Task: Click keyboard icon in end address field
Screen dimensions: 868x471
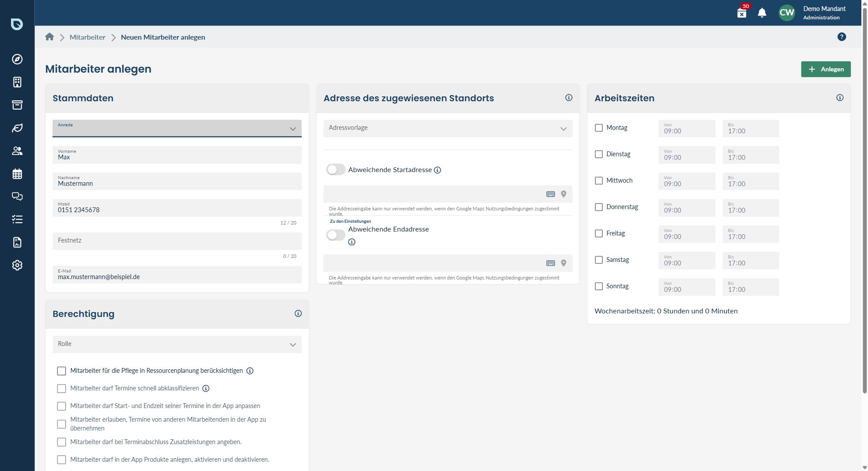Action: [551, 263]
